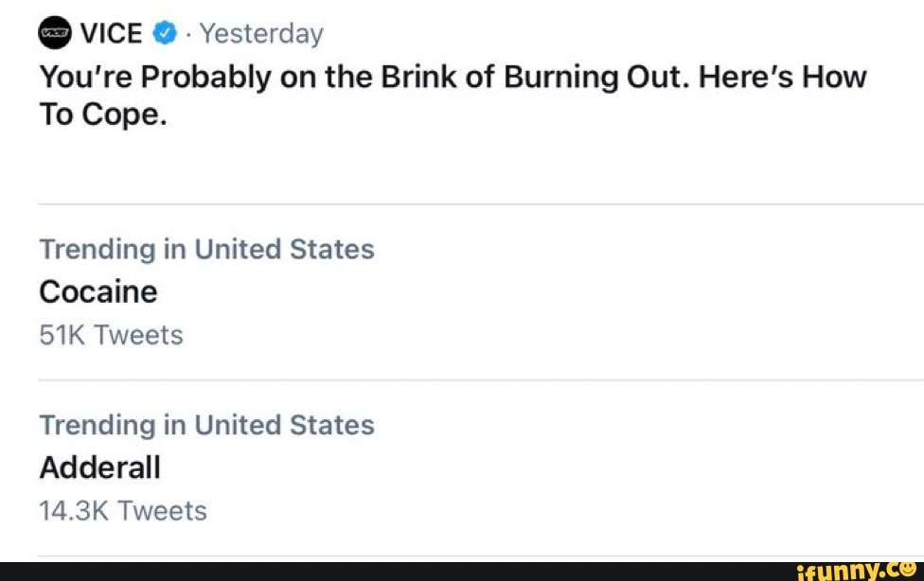Open the Adderall trending topic
This screenshot has height=581, width=924.
pyautogui.click(x=99, y=468)
